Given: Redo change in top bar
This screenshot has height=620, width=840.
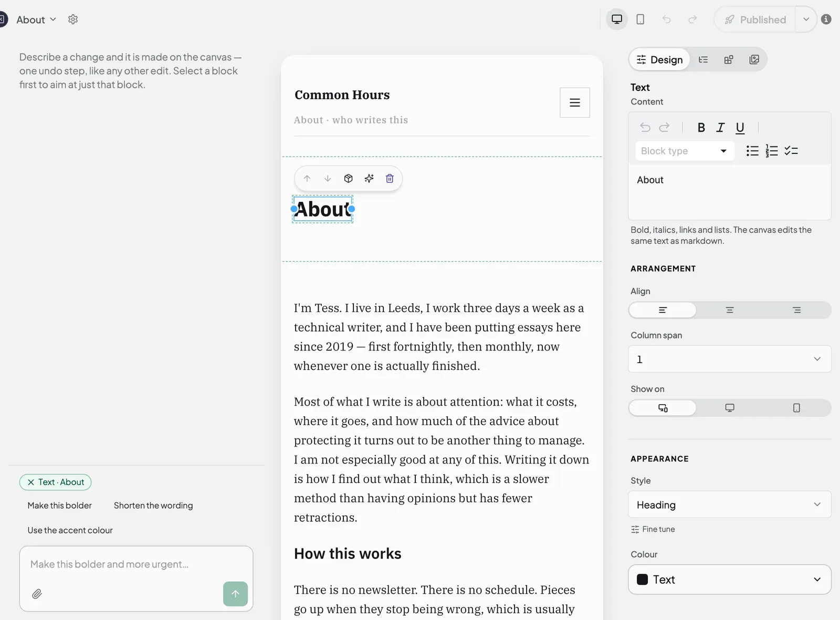Looking at the screenshot, I should click(692, 19).
